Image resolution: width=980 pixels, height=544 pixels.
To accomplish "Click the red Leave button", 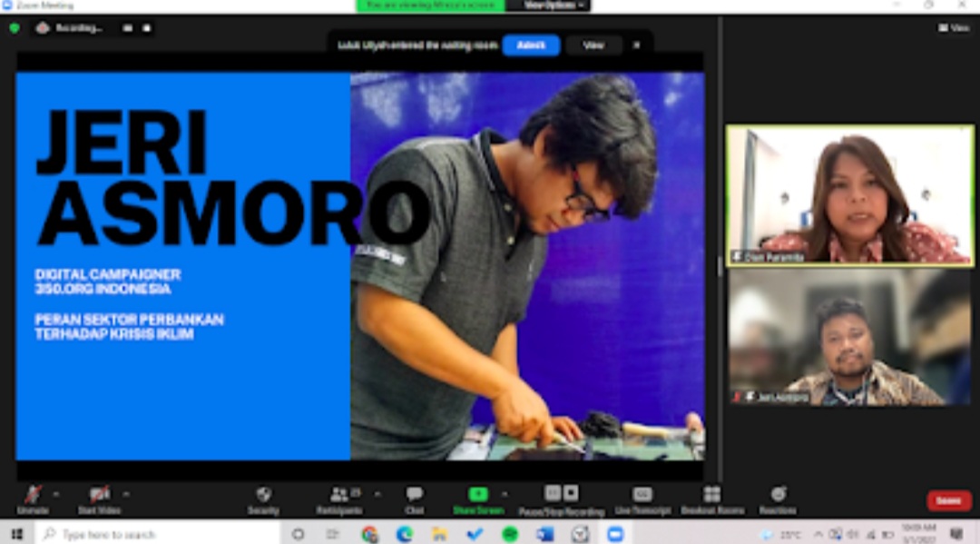I will point(949,500).
